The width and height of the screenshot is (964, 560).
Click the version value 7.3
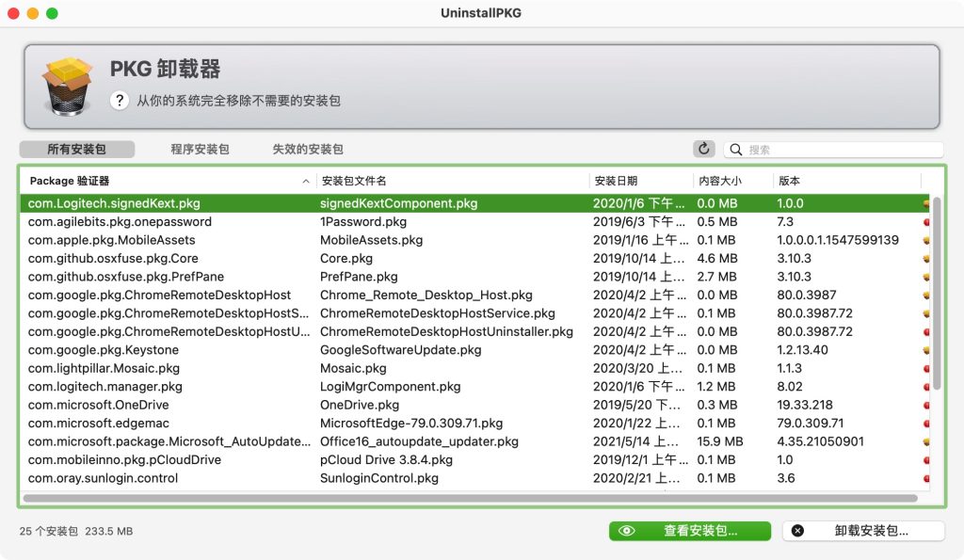(785, 222)
